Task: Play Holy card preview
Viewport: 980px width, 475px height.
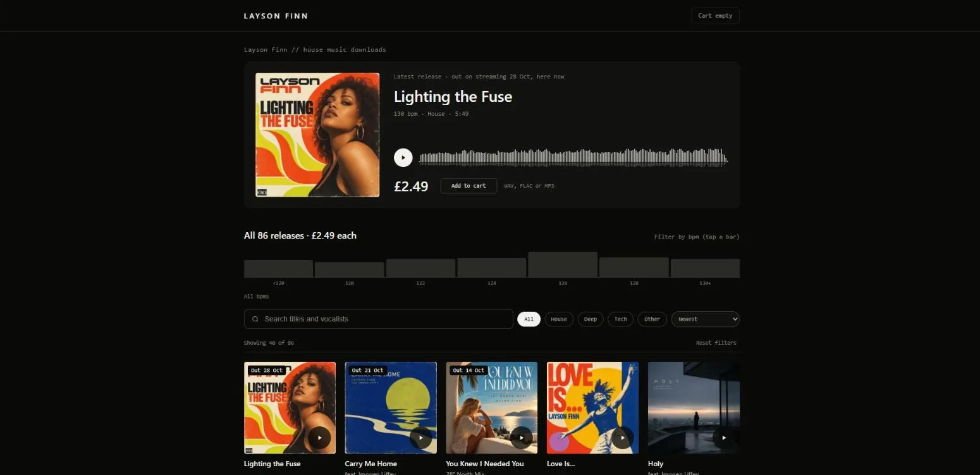Action: (724, 438)
